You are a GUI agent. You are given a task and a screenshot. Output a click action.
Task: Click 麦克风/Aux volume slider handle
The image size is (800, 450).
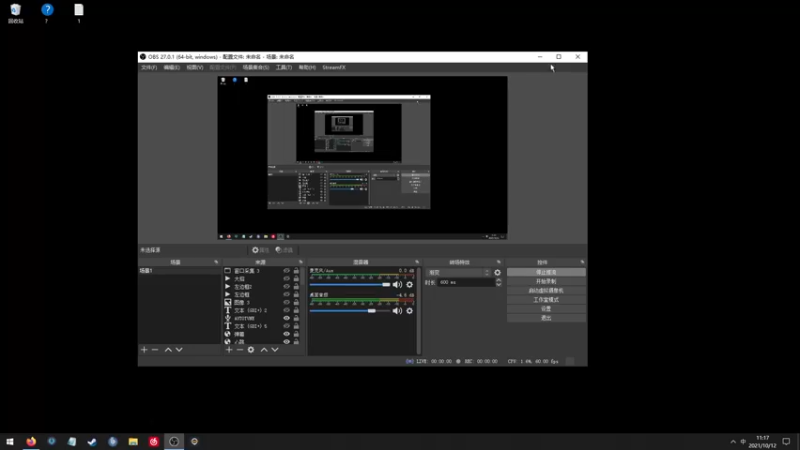386,285
